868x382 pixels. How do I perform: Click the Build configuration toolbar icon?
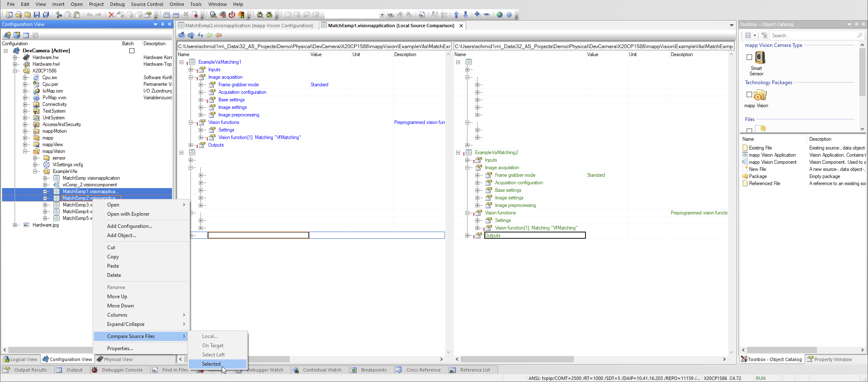[x=167, y=15]
